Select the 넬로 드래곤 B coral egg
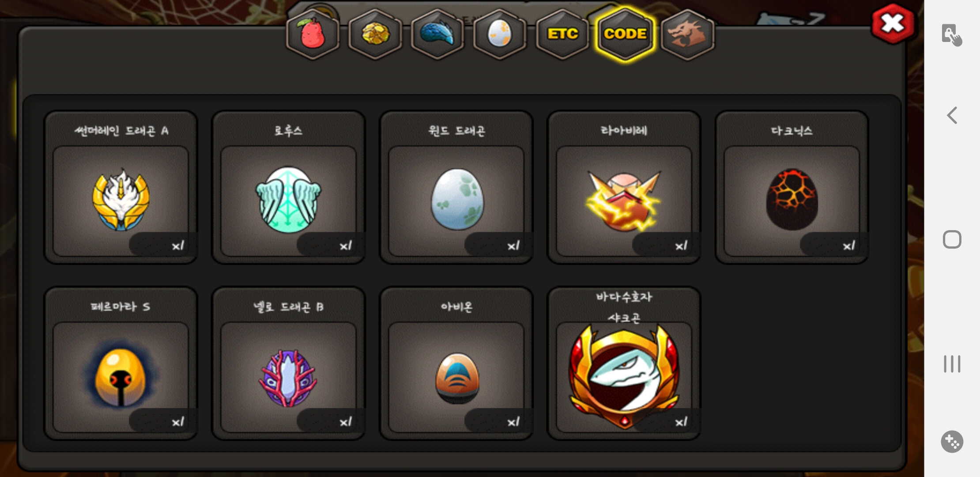 (288, 363)
